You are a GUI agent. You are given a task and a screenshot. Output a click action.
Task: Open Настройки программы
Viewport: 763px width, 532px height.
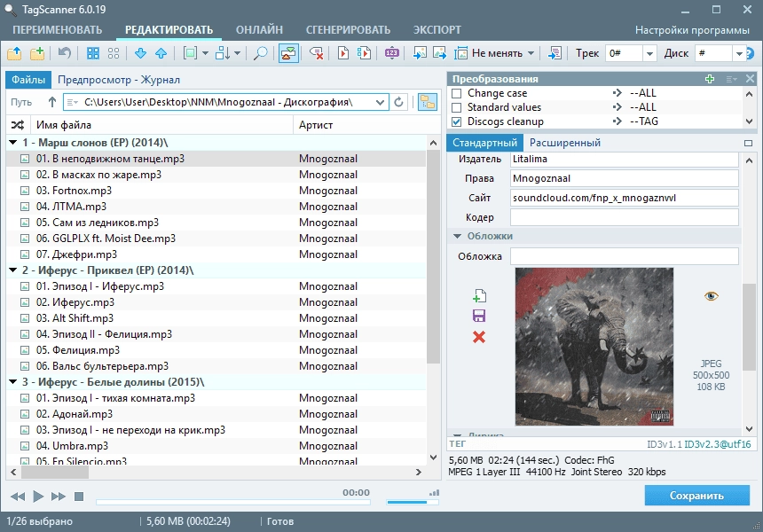[x=692, y=30]
